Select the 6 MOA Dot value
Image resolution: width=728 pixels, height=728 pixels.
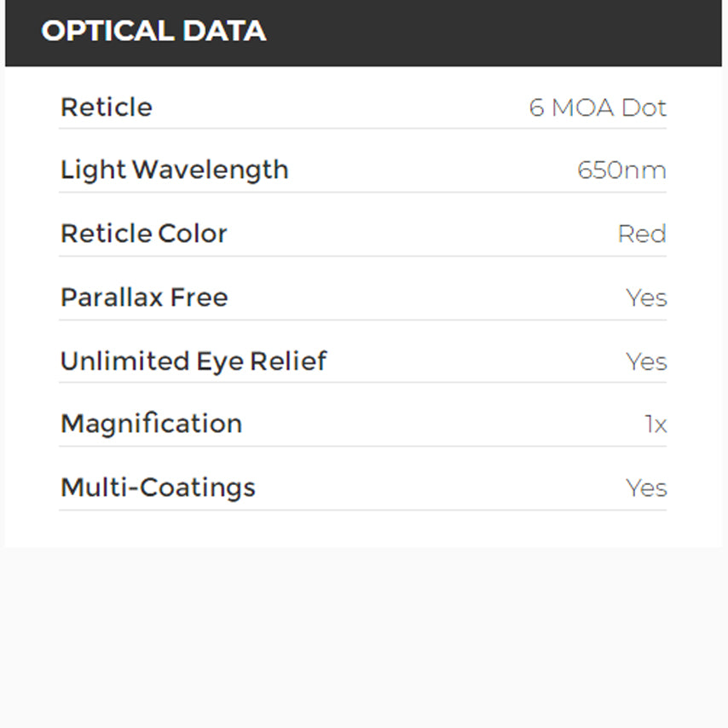[x=597, y=108]
